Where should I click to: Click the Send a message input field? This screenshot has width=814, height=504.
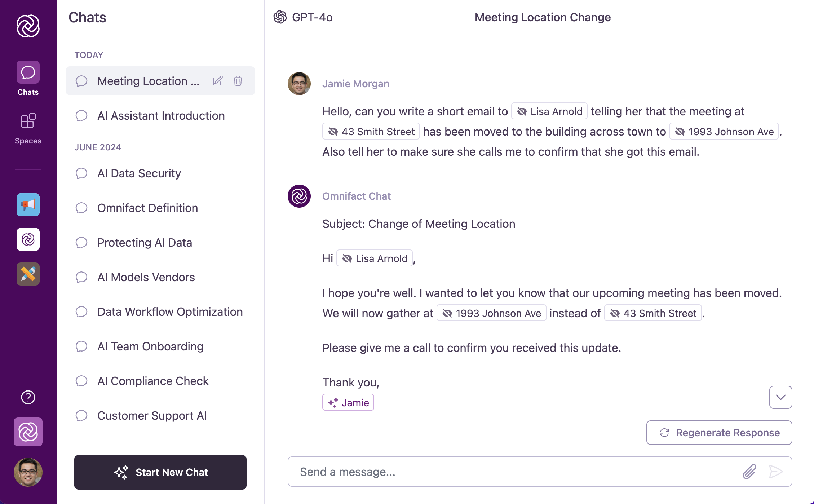click(505, 472)
